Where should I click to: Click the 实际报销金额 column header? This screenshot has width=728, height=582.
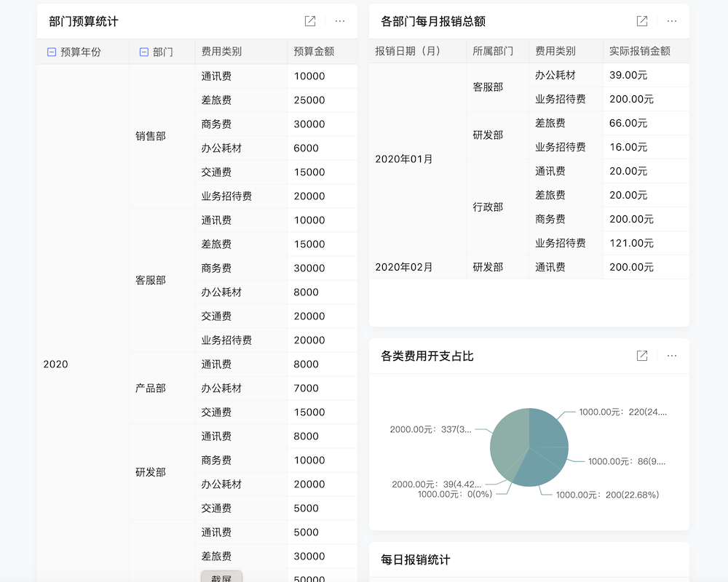tap(639, 51)
